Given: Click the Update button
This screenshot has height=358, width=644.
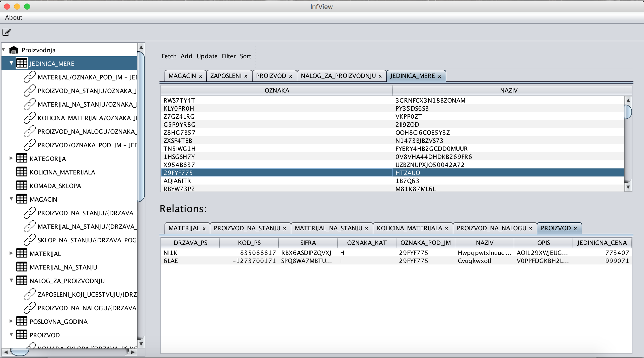Looking at the screenshot, I should (x=207, y=56).
